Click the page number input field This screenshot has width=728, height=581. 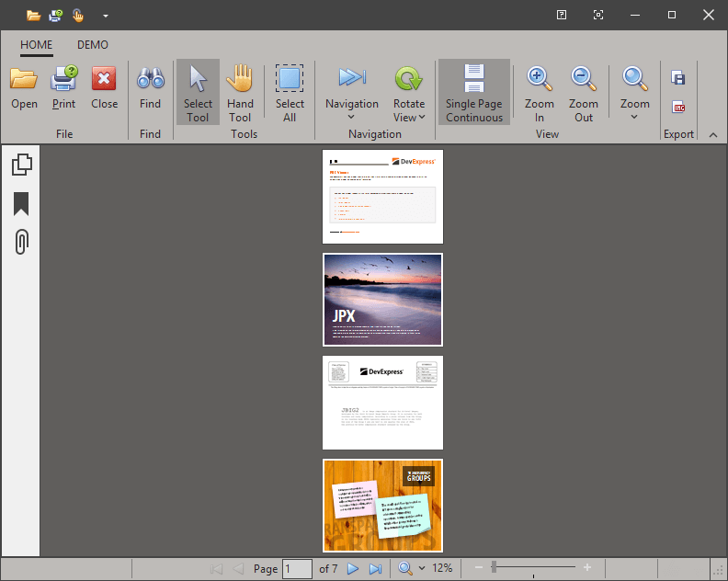pos(297,569)
